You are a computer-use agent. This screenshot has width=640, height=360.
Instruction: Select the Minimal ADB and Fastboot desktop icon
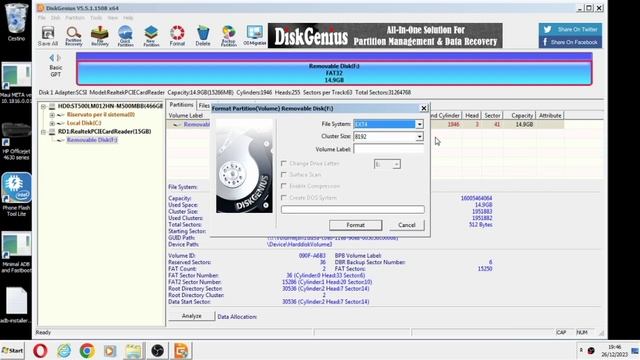click(16, 252)
